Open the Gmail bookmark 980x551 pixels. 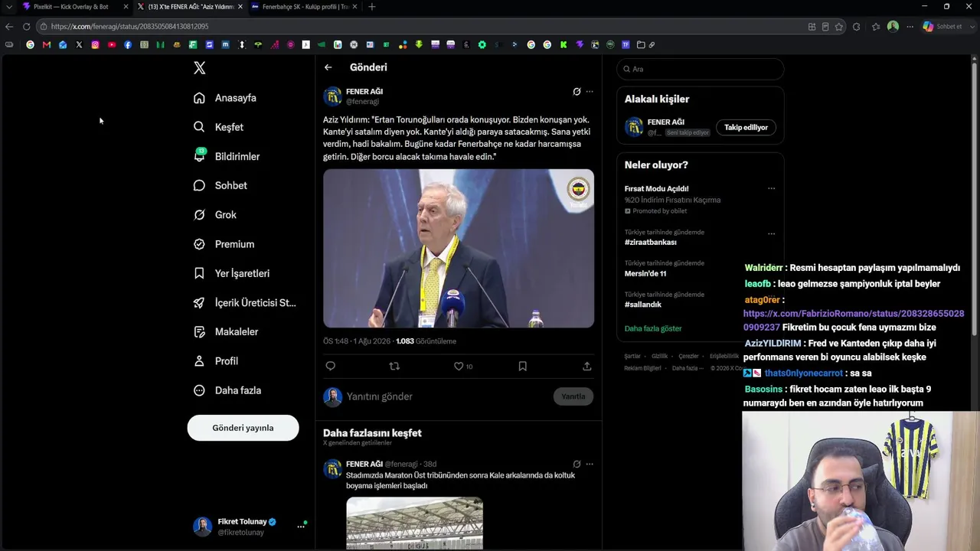tap(47, 44)
